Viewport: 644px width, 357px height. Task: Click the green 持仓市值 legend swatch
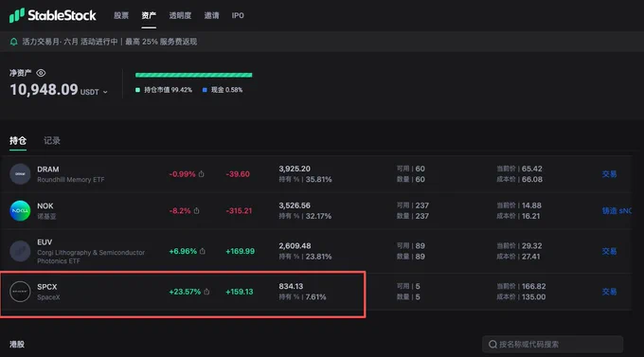[137, 90]
